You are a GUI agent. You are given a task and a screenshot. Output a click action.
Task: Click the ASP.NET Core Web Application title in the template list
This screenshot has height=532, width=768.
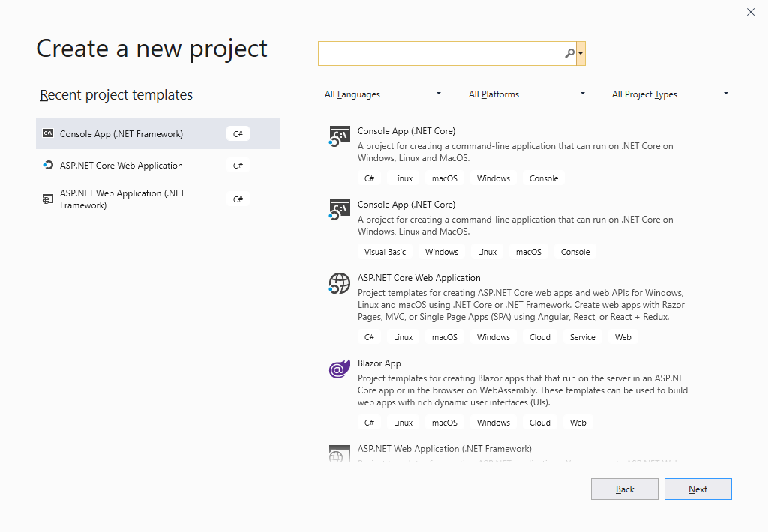point(418,277)
